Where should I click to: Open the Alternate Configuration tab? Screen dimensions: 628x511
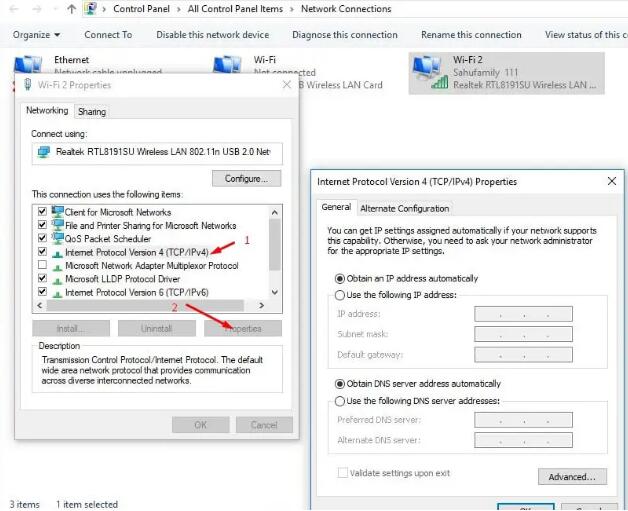coord(405,209)
